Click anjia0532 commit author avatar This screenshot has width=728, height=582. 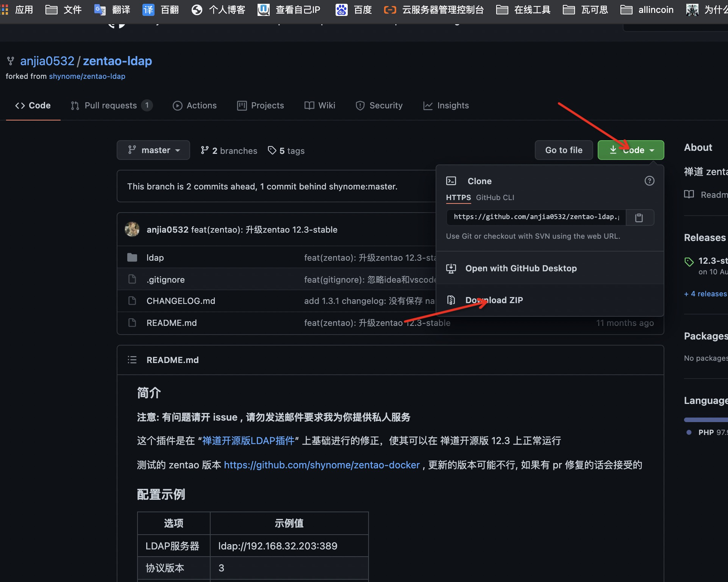(132, 229)
